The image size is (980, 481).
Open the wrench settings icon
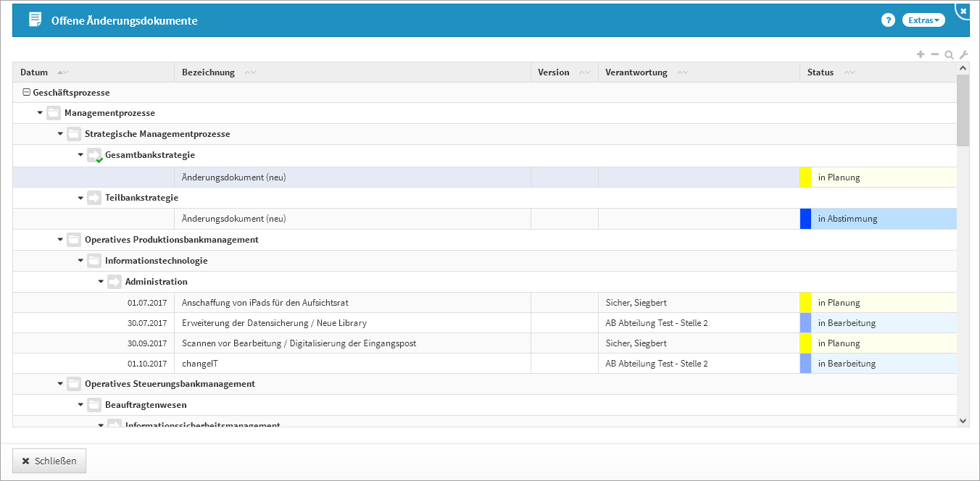[963, 55]
